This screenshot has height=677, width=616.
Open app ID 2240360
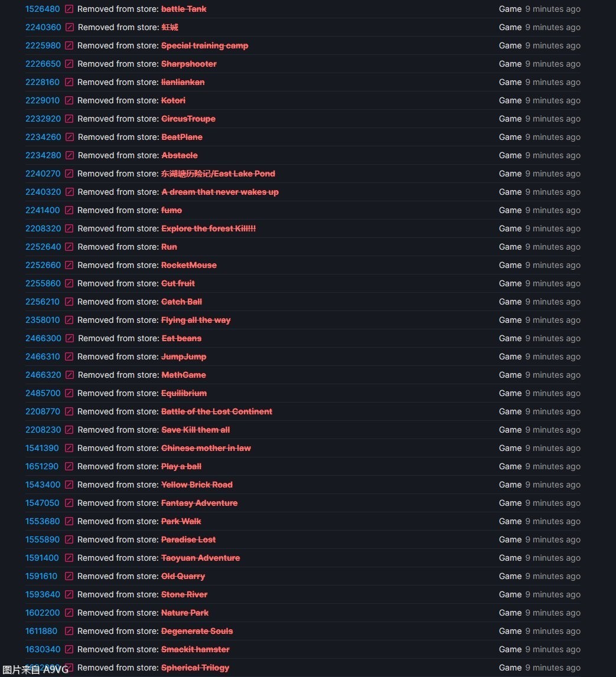point(43,28)
